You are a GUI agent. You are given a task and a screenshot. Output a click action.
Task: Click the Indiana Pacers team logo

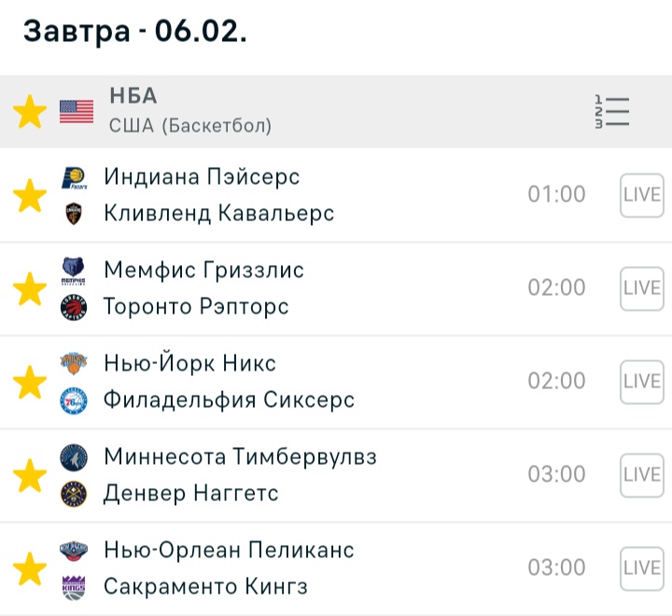[74, 177]
